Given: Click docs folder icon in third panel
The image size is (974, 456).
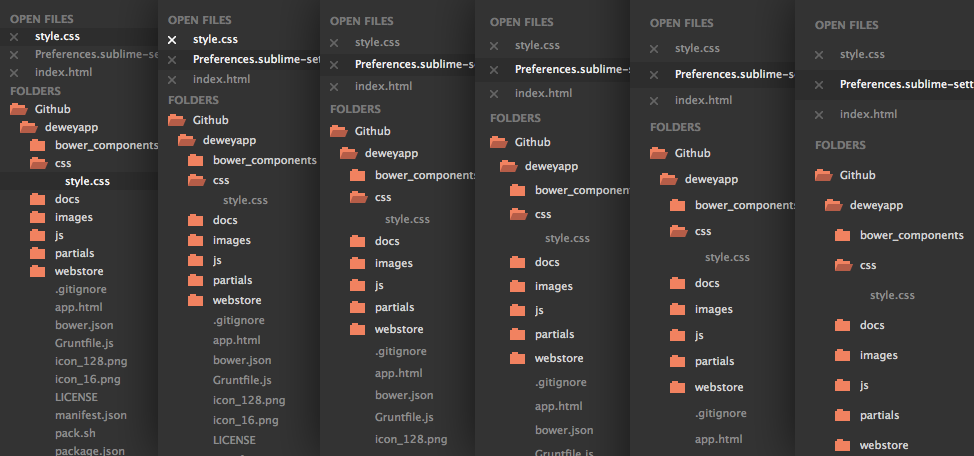Looking at the screenshot, I should (358, 242).
